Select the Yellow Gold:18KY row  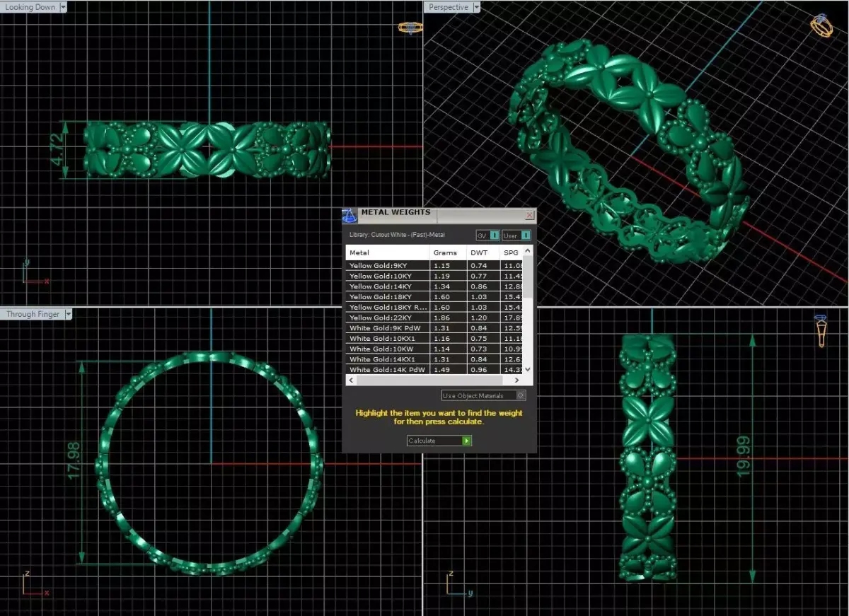(434, 297)
